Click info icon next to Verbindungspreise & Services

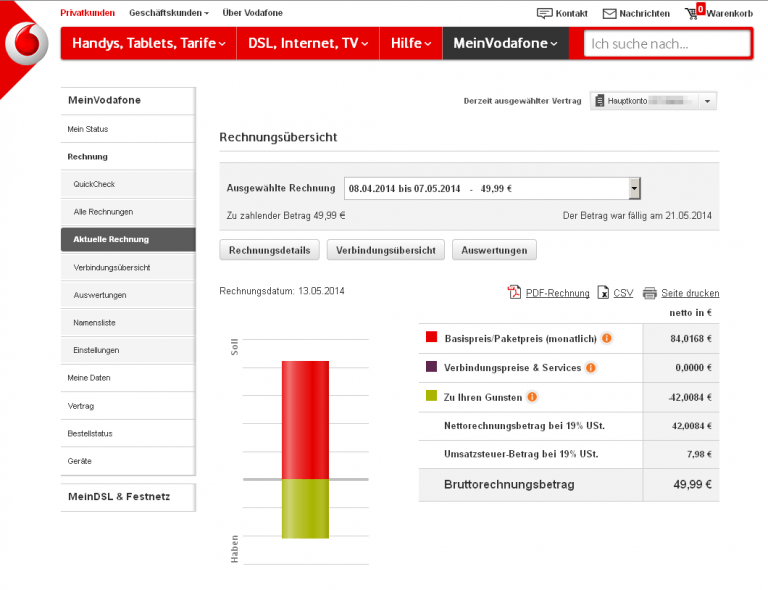click(x=591, y=368)
